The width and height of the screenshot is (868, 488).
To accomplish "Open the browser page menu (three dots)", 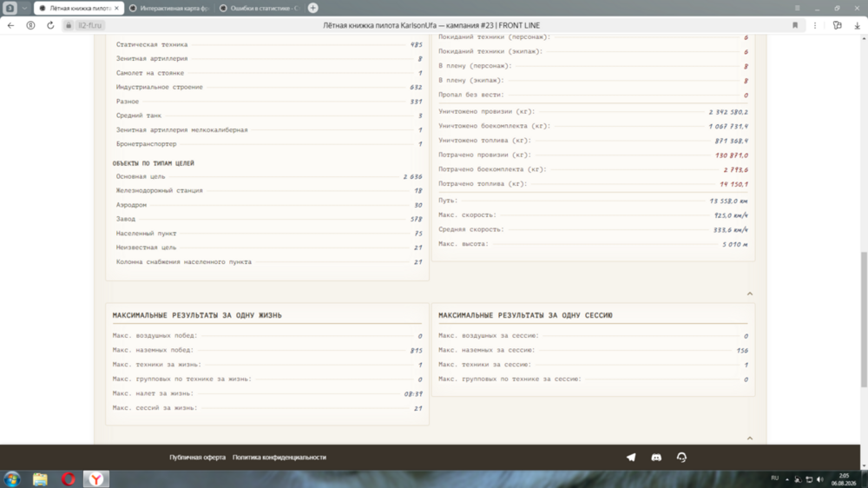I will 815,25.
